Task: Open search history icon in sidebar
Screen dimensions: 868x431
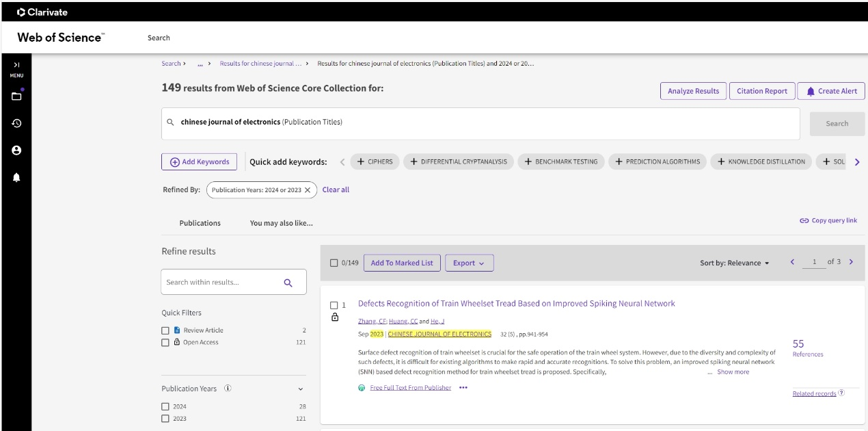Action: pos(16,124)
